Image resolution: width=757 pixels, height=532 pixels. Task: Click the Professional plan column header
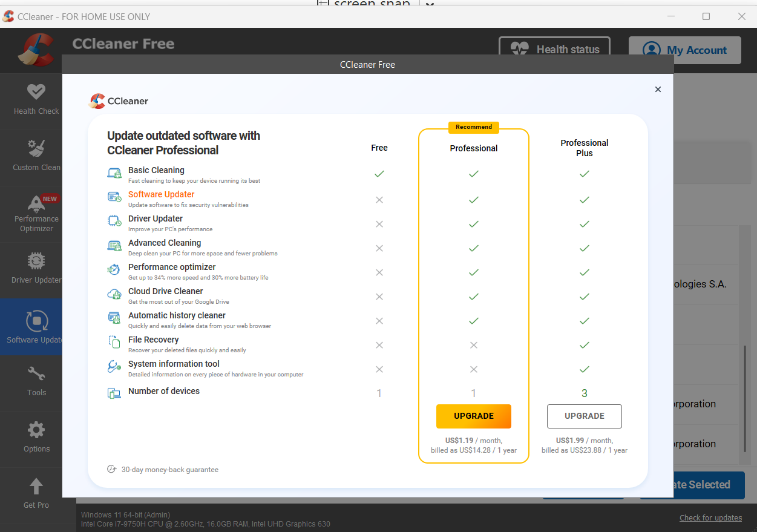[474, 148]
